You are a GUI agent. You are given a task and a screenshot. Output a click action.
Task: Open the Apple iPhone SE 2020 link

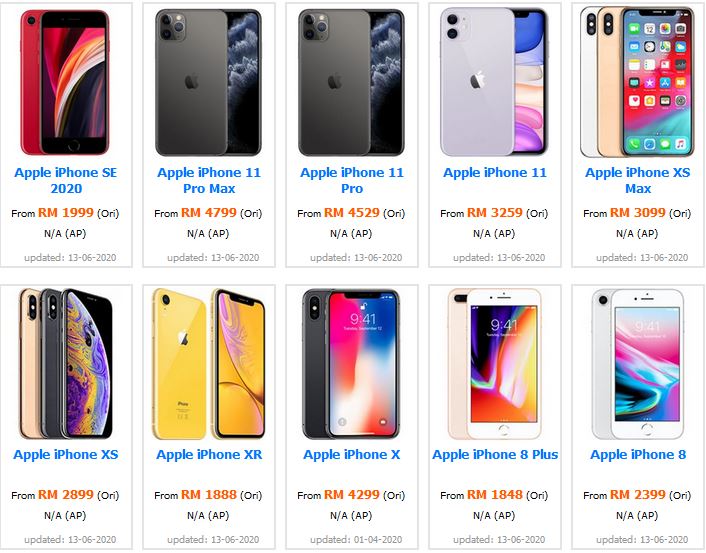click(x=66, y=180)
